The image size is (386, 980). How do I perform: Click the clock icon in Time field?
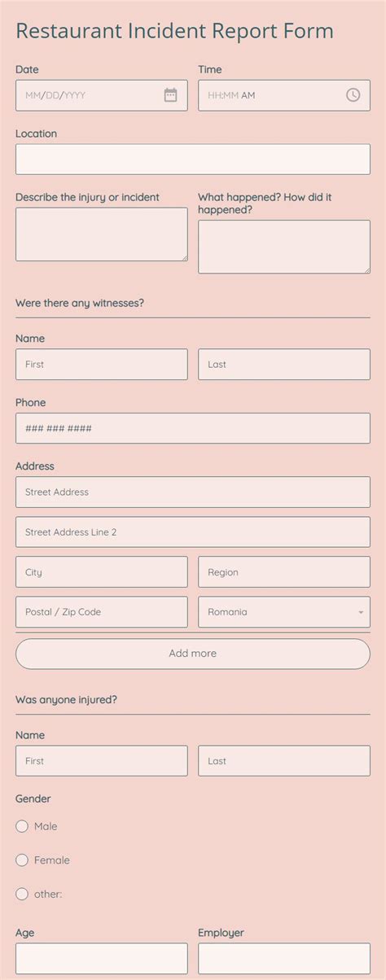[353, 95]
